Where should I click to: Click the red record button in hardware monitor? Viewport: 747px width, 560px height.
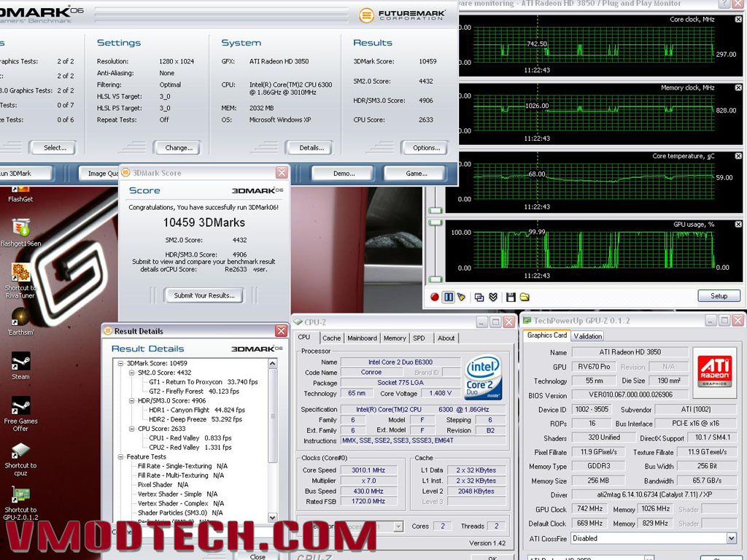[435, 297]
